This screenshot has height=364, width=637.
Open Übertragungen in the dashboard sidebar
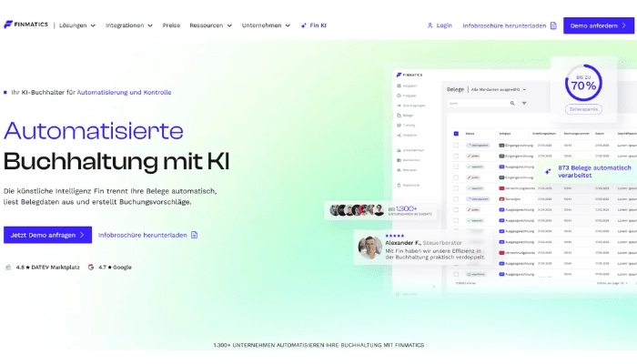[411, 106]
